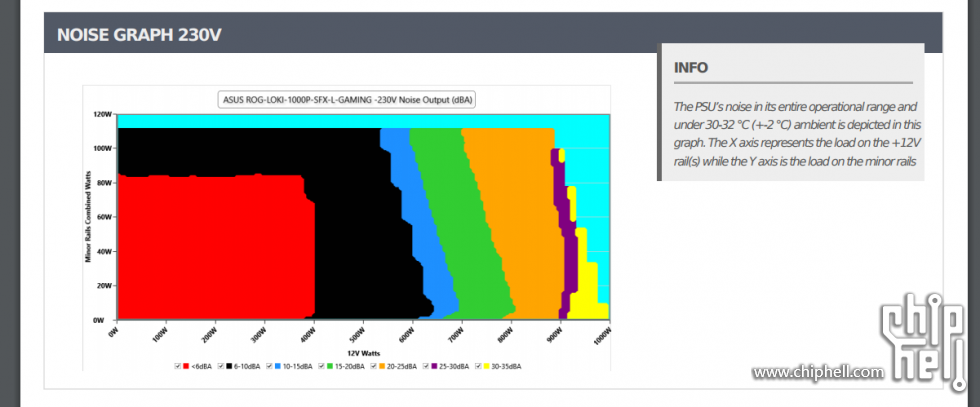Click the <6dBA legend label
This screenshot has height=407, width=980.
[201, 366]
